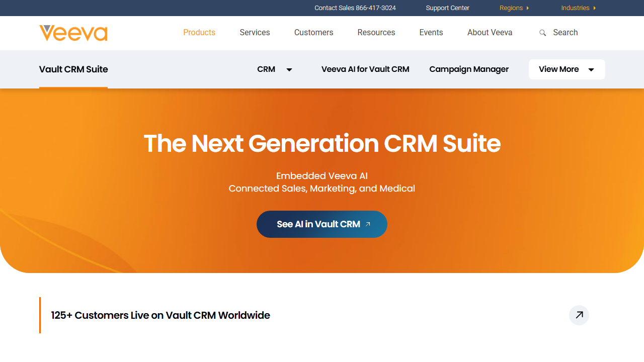The width and height of the screenshot is (644, 362).
Task: Click Contact Sales phone number link
Action: [355, 8]
